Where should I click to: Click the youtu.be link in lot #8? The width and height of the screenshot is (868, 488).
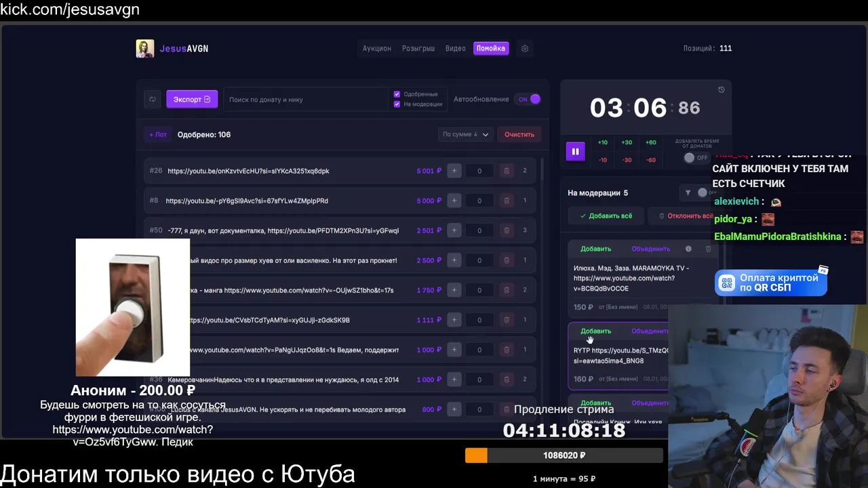click(x=247, y=201)
